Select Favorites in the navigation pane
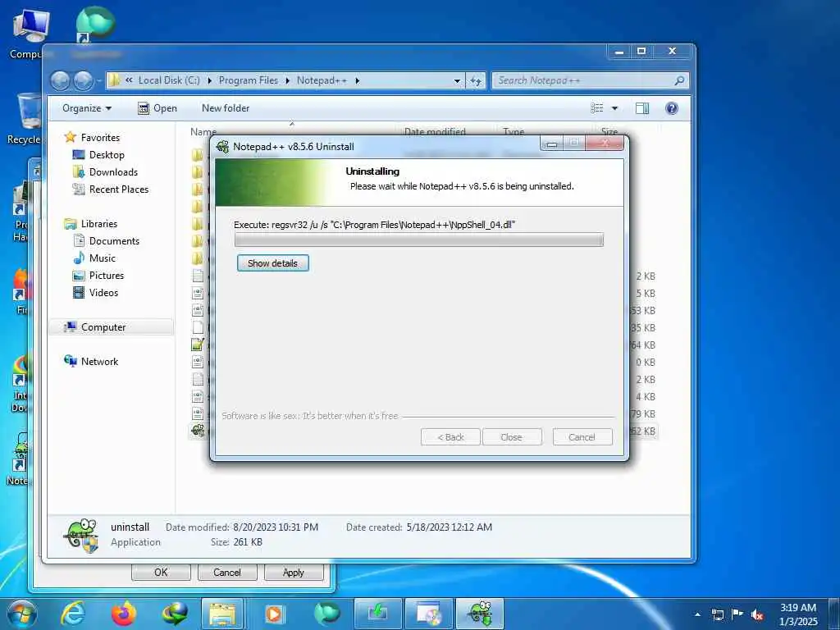Screen dimensions: 840x630 [x=99, y=138]
